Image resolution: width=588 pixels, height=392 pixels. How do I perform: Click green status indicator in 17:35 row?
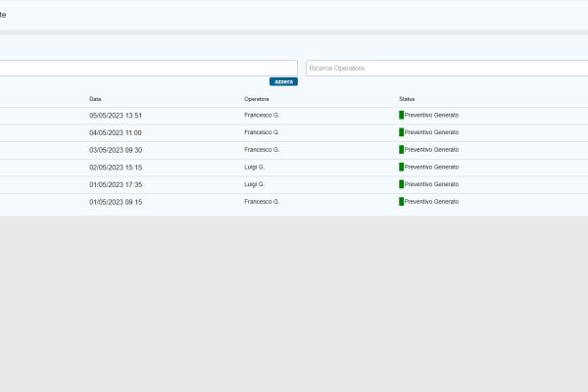(x=401, y=184)
